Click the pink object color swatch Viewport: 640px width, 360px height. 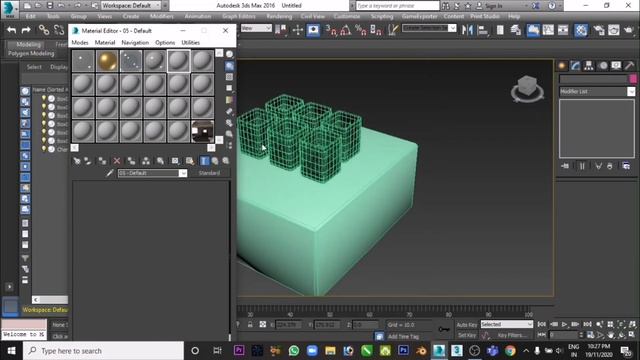click(x=633, y=79)
